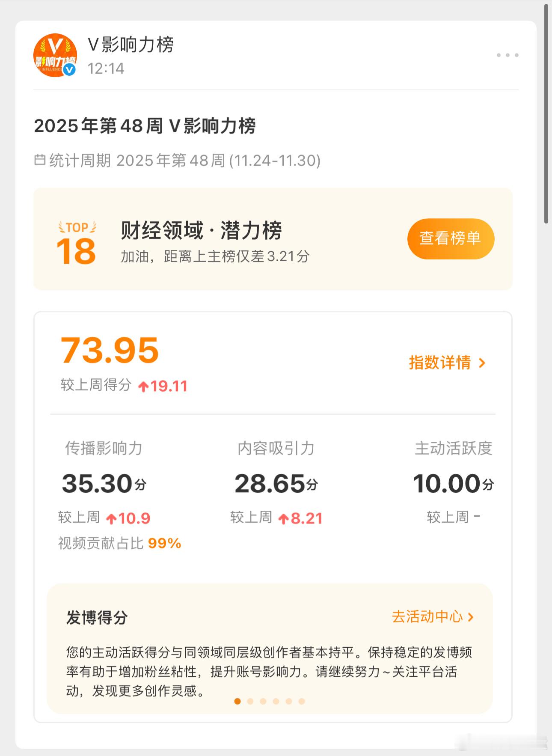Open the three-dot more options menu

507,55
